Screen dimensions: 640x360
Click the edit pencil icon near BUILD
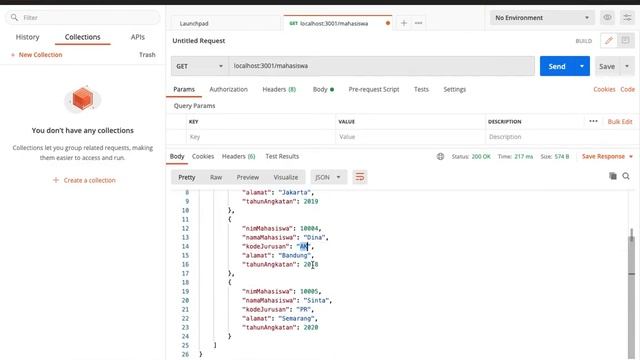tap(609, 40)
